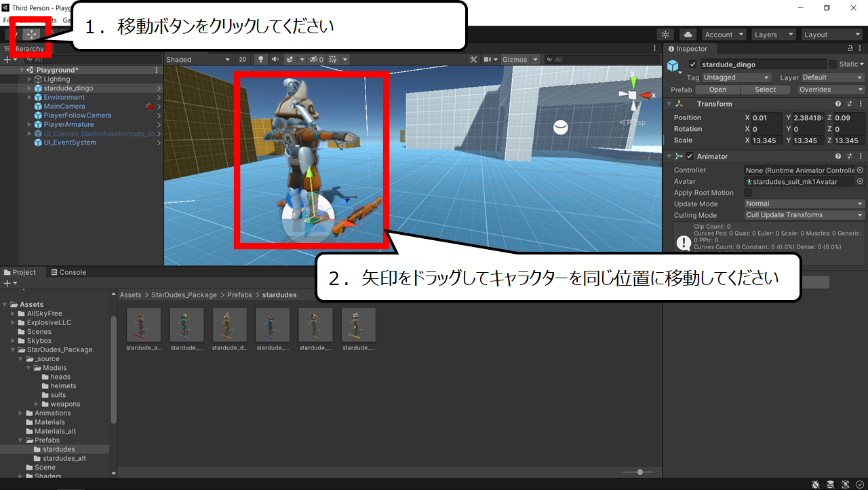Collapse the Transform component

669,104
